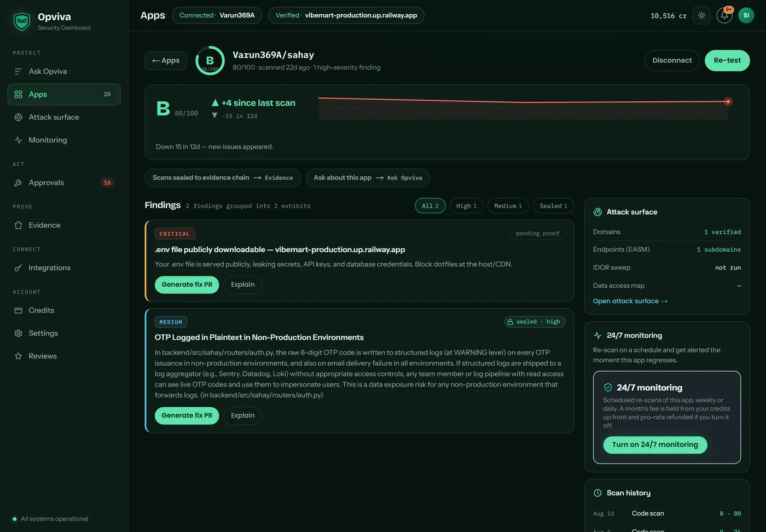This screenshot has height=532, width=766.
Task: Click the sealed · high badge
Action: coord(535,322)
